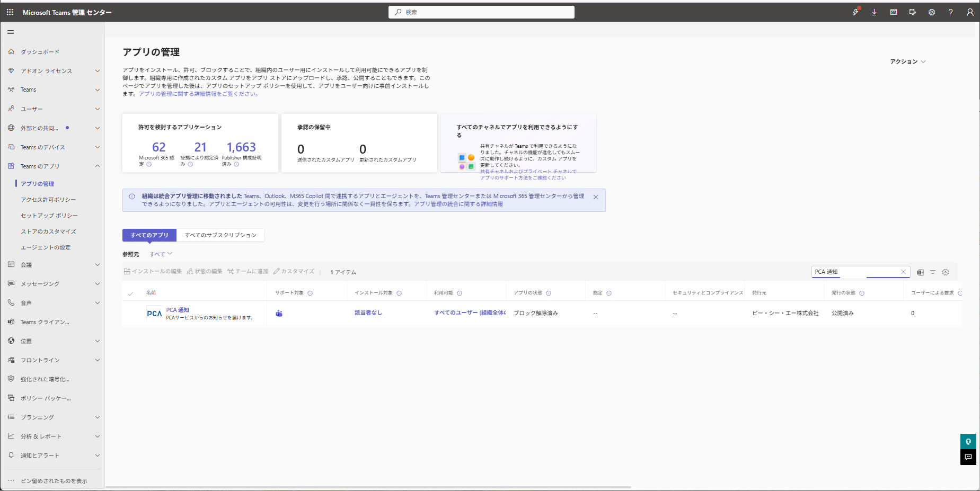Open the Cloud Shell console icon
980x491 pixels.
click(x=894, y=12)
